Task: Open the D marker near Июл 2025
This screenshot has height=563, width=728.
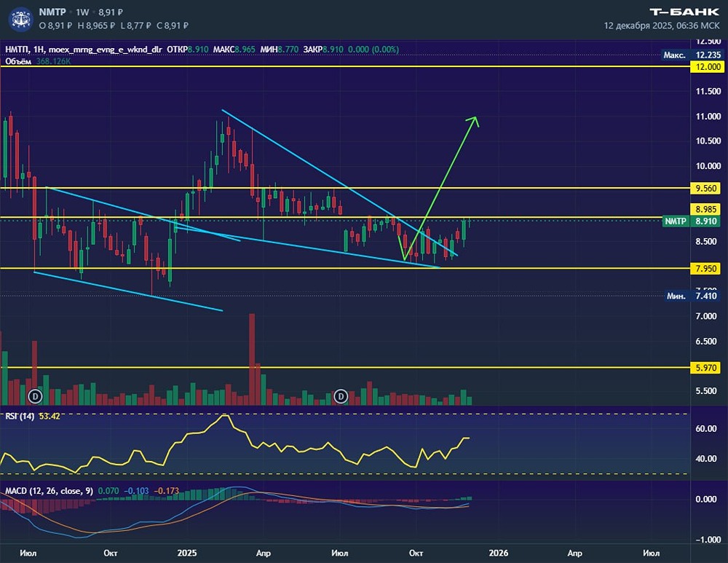Action: click(341, 396)
